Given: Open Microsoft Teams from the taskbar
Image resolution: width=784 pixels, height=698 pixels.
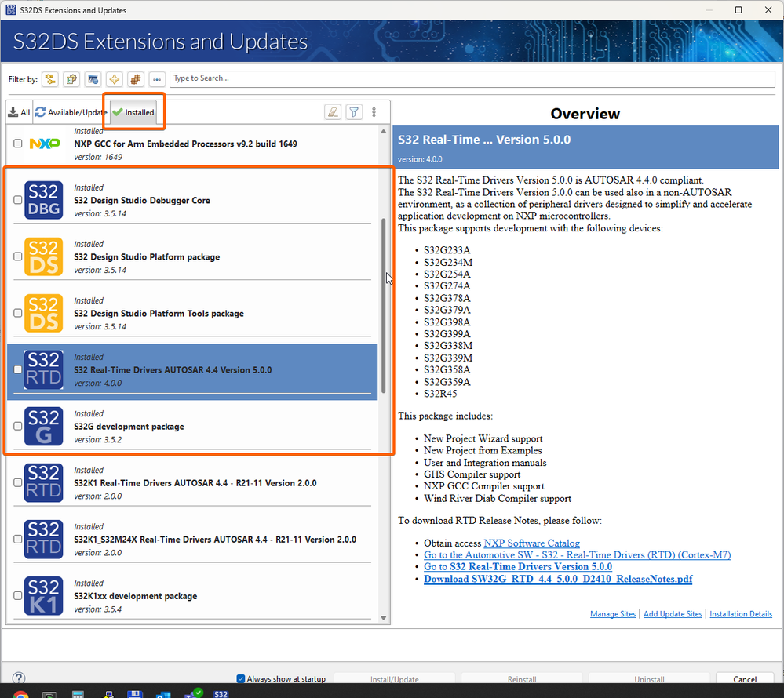Looking at the screenshot, I should 192,693.
